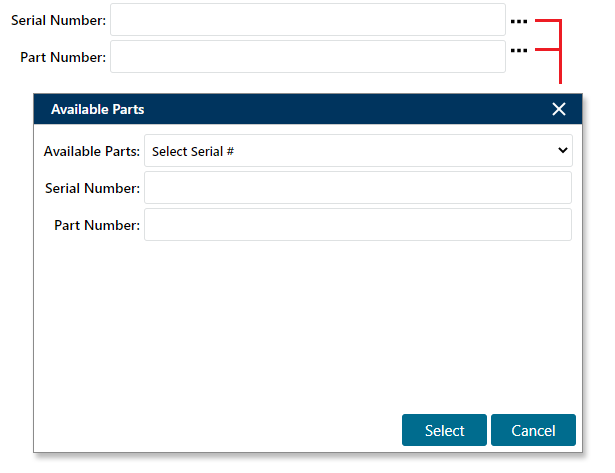Click the top Part Number text box
615x473 pixels.
(308, 57)
